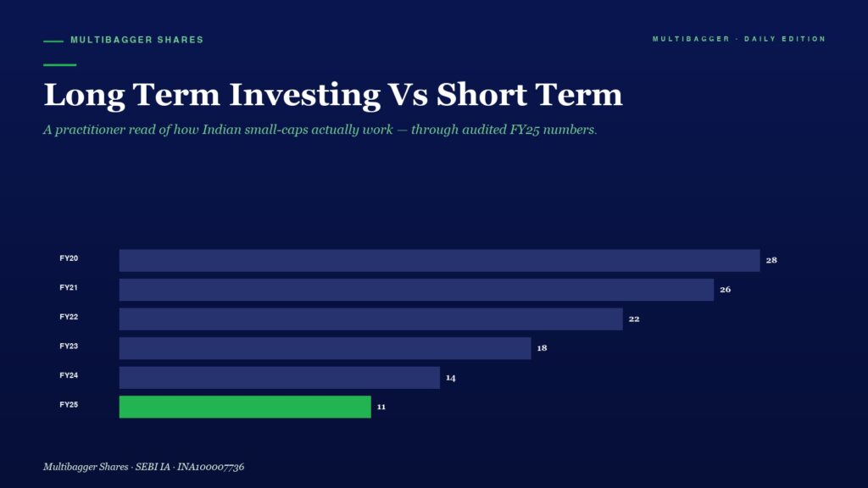Select the FY24 axis label
The height and width of the screenshot is (488, 868).
click(69, 375)
